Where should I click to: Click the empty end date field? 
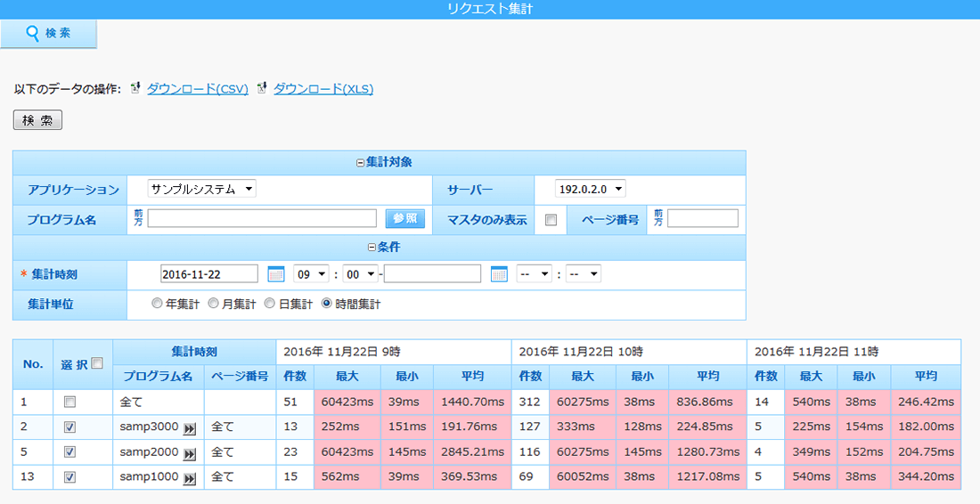coord(432,274)
